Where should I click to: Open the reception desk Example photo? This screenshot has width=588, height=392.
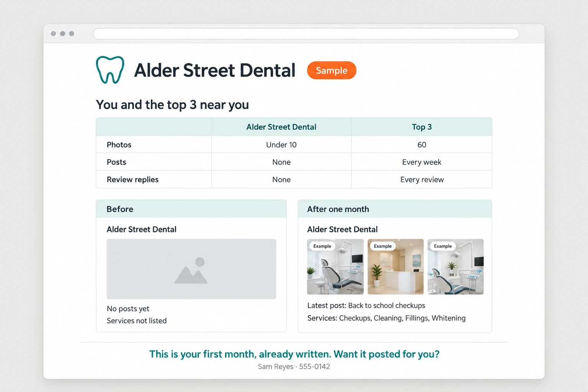(x=395, y=267)
